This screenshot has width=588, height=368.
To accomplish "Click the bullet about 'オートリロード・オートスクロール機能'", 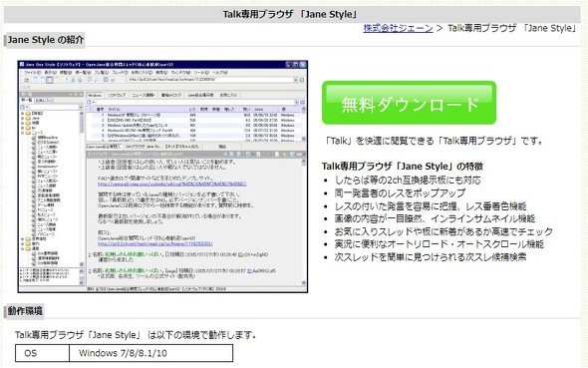I will pyautogui.click(x=440, y=244).
